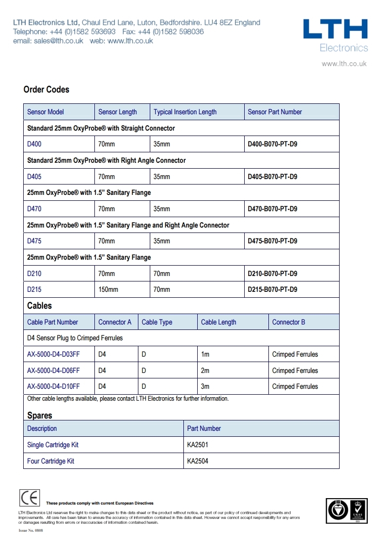Click the D475 sensor model cell
392x555 pixels.
click(x=34, y=241)
